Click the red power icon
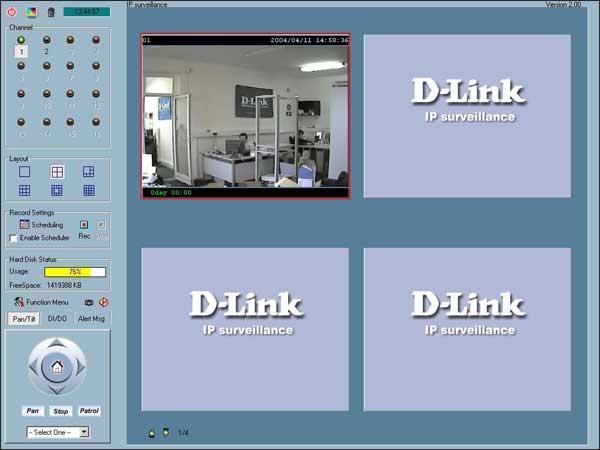Viewport: 600px width, 450px height. 12,12
